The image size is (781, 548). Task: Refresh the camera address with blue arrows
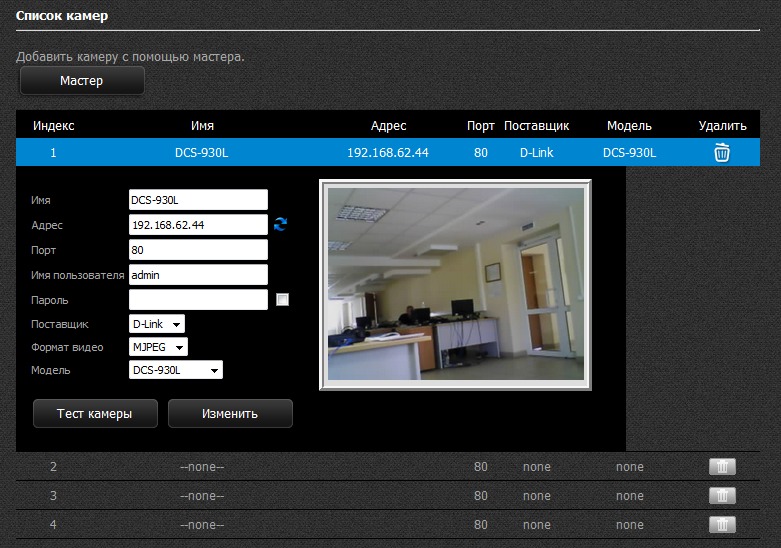pos(280,225)
